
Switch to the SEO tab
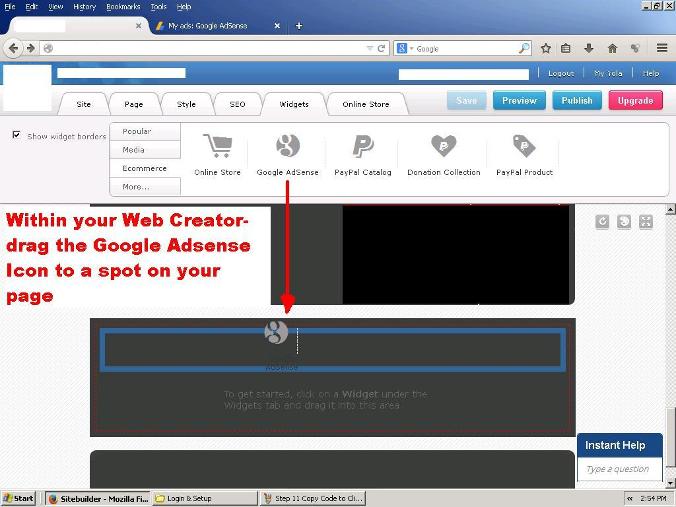pyautogui.click(x=238, y=104)
